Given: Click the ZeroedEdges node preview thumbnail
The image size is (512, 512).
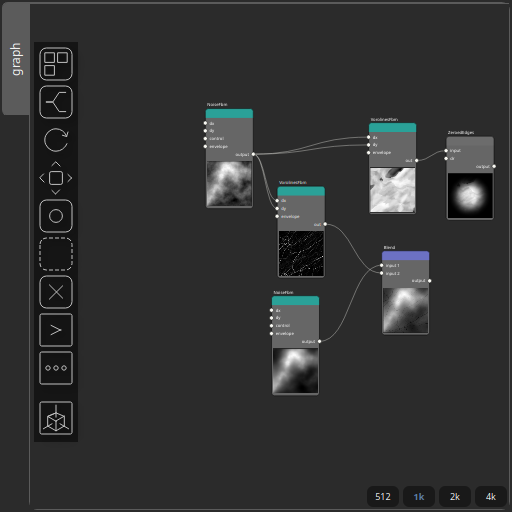Looking at the screenshot, I should click(470, 196).
